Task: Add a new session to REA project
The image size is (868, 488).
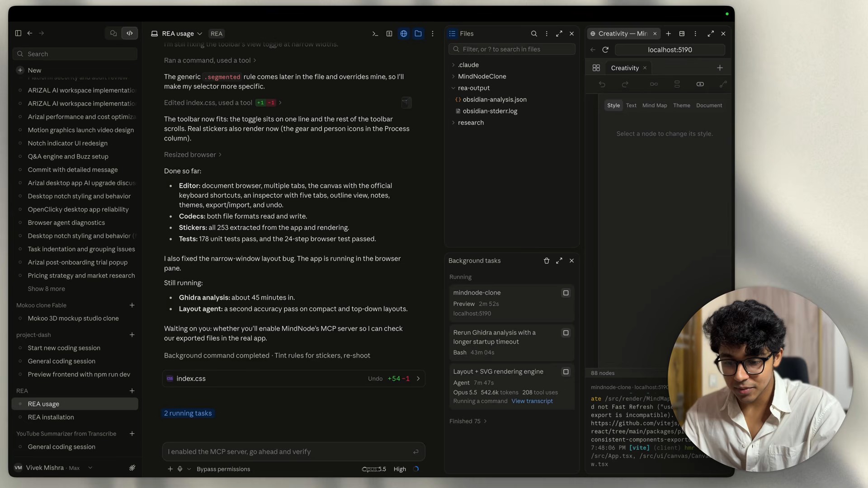Action: point(132,391)
